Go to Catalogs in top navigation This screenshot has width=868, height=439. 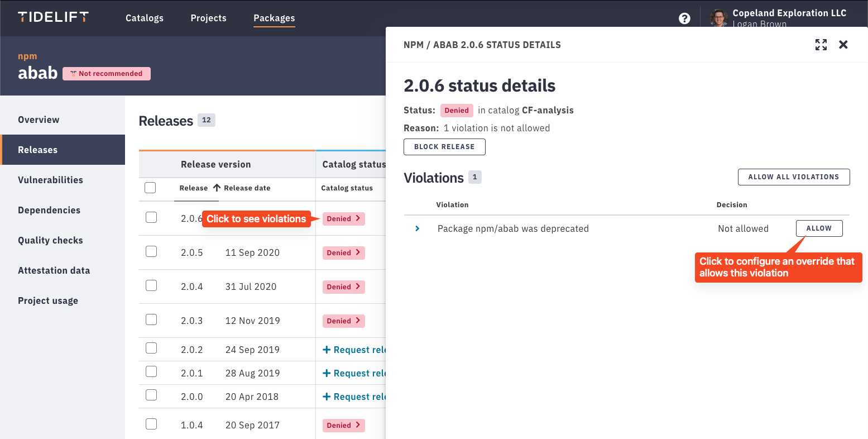[145, 18]
